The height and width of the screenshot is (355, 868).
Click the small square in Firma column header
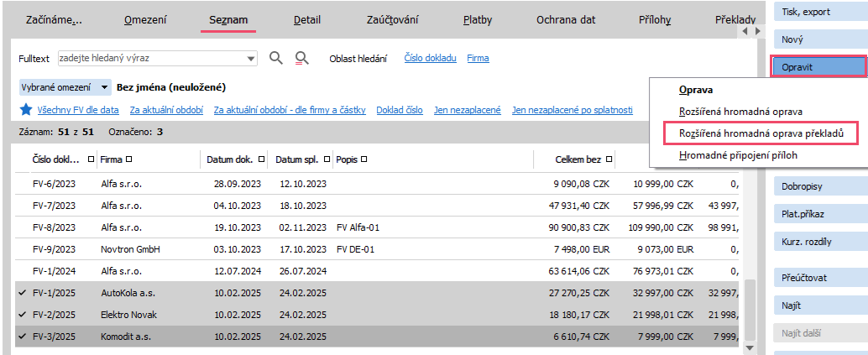(x=129, y=159)
